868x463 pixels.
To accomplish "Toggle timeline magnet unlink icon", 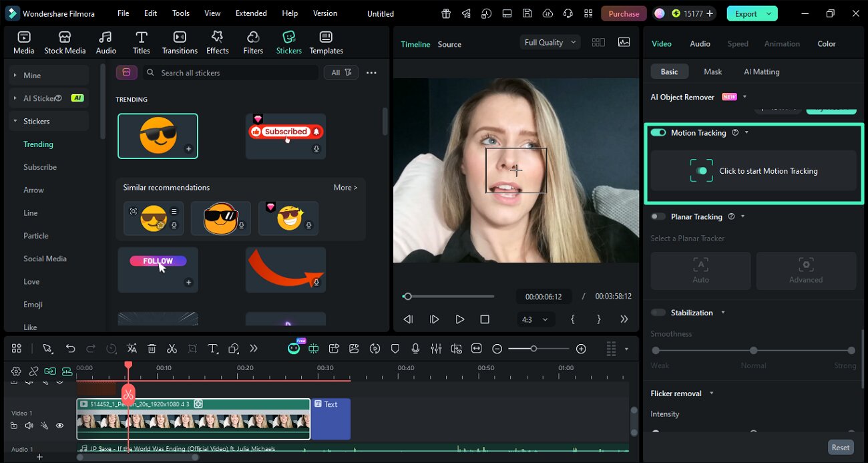I will 33,371.
